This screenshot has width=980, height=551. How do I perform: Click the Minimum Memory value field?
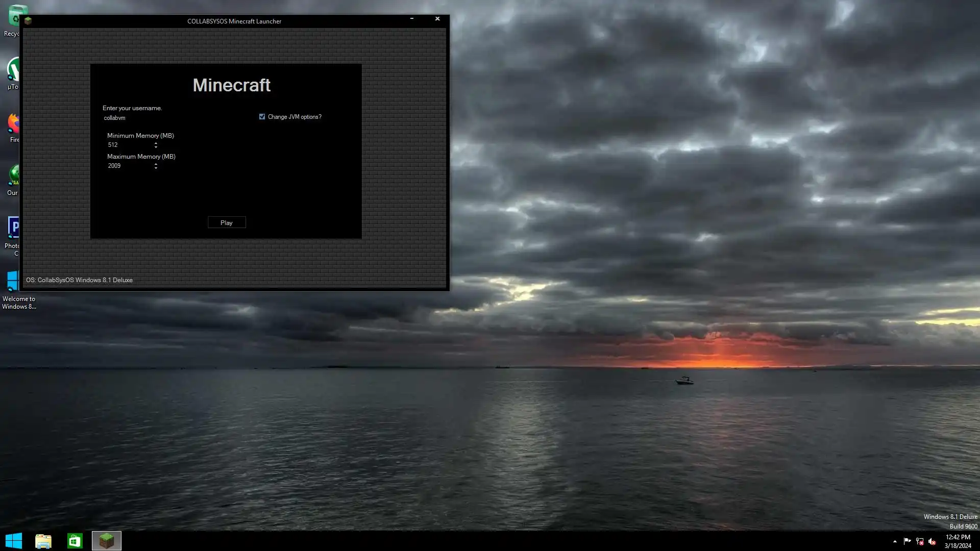tap(129, 145)
